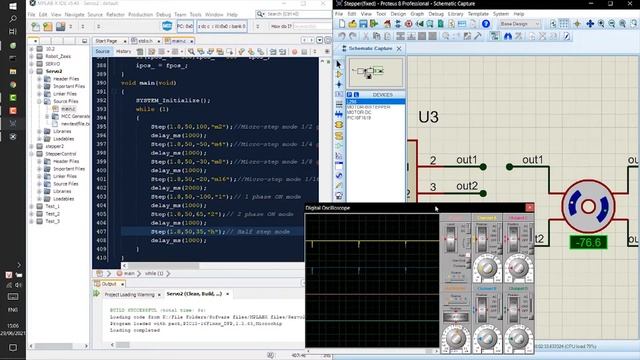The width and height of the screenshot is (640, 360).
Task: Expand Header Files under Servo2
Action: (40, 79)
